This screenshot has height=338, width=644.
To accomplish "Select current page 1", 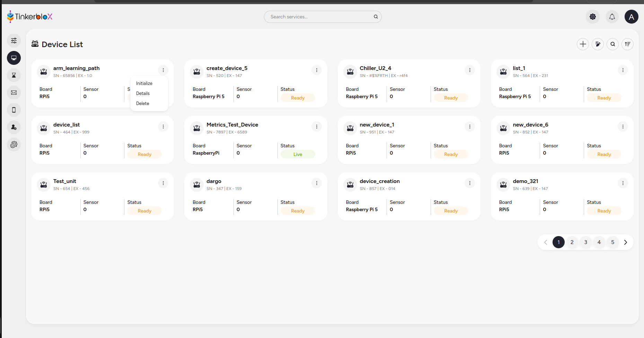I will 558,242.
